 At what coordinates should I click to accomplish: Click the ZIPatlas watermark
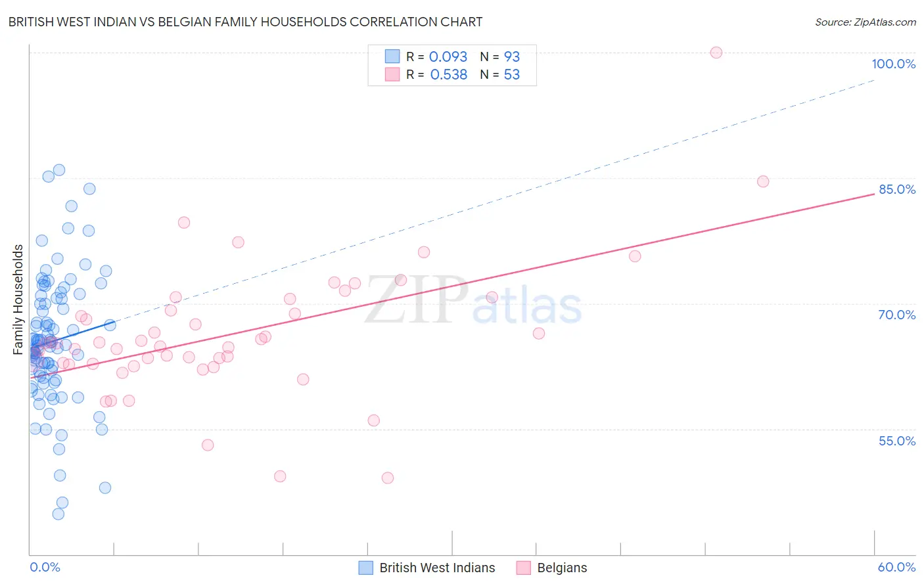click(x=473, y=300)
